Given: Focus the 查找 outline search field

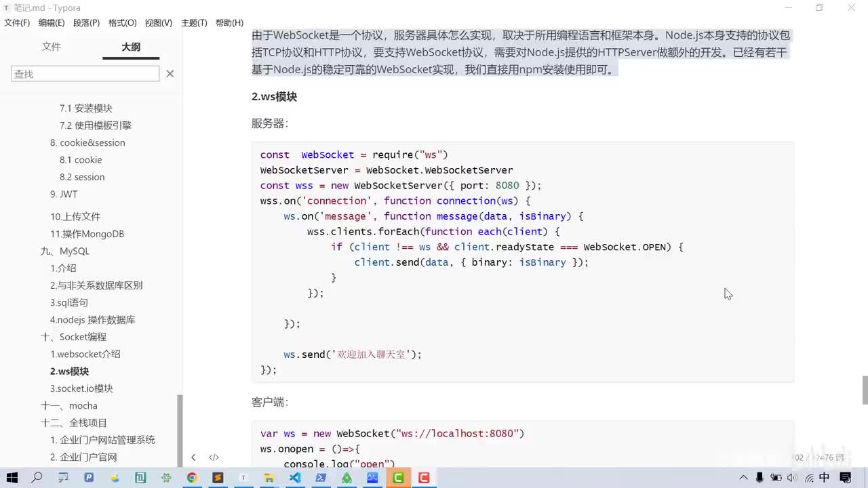Looking at the screenshot, I should click(x=85, y=74).
